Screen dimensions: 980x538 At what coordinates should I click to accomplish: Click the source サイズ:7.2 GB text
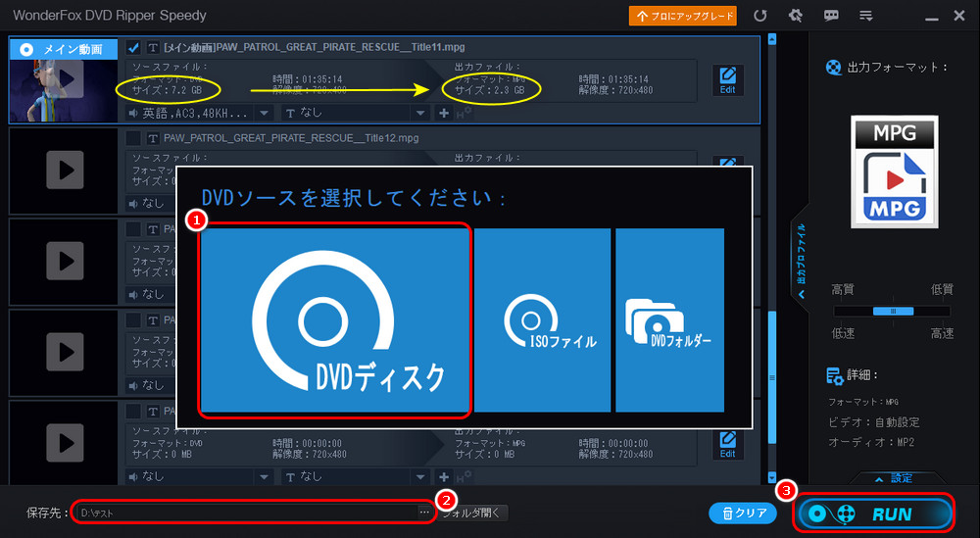point(168,90)
